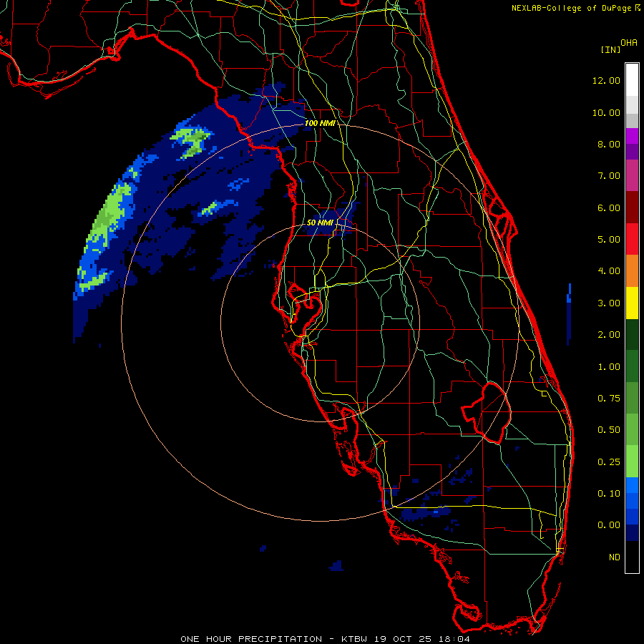Click the 100 NMI range ring label

pos(320,123)
